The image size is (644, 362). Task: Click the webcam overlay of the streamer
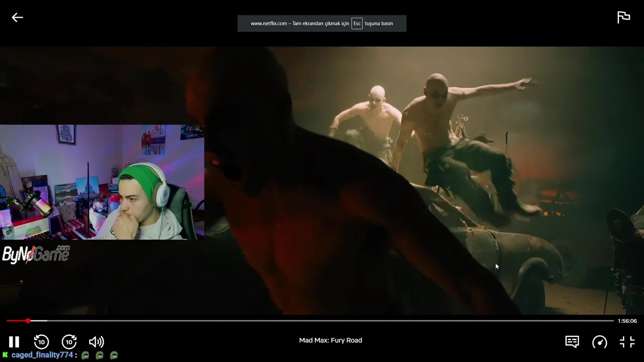pyautogui.click(x=102, y=182)
